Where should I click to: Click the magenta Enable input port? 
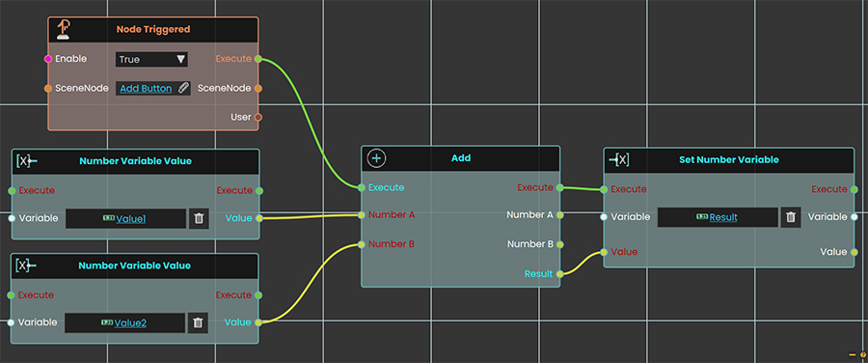point(48,59)
